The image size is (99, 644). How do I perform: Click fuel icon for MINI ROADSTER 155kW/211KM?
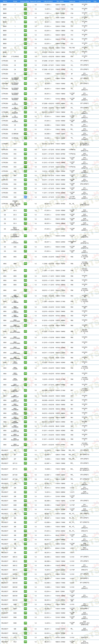click(25, 445)
